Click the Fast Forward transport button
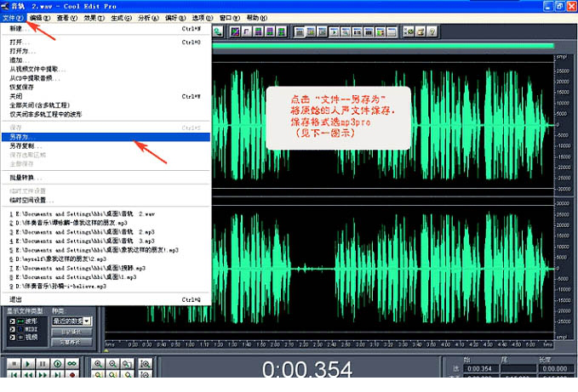578x392 pixels. coord(43,374)
